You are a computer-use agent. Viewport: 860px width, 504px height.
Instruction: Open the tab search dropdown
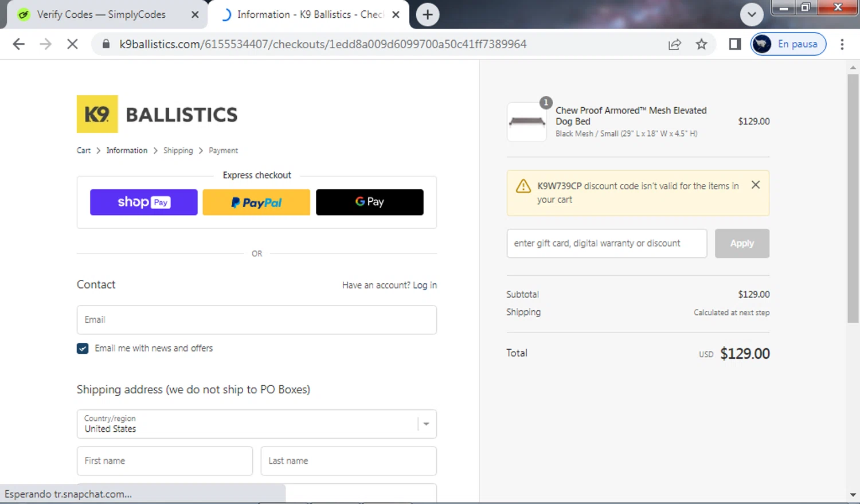[x=751, y=15]
